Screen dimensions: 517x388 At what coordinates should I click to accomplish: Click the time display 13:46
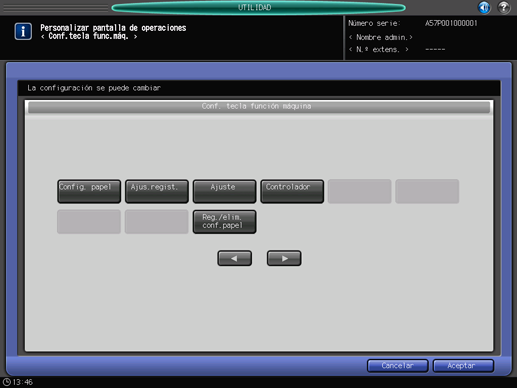(x=23, y=382)
